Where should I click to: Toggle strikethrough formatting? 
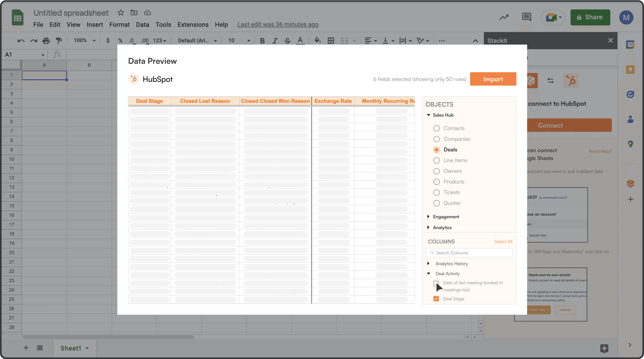[287, 41]
